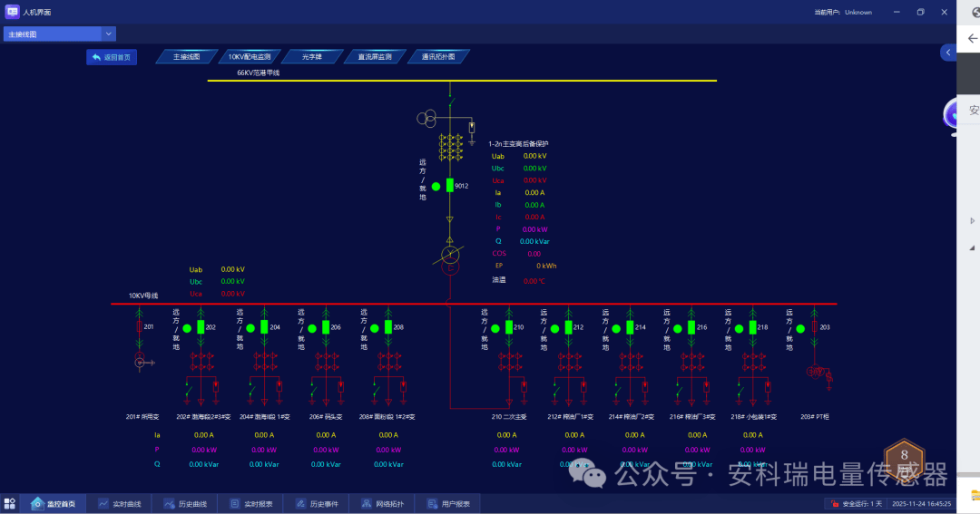This screenshot has height=514, width=980.
Task: Click the 油温 0.00 ℃ value
Action: (534, 281)
